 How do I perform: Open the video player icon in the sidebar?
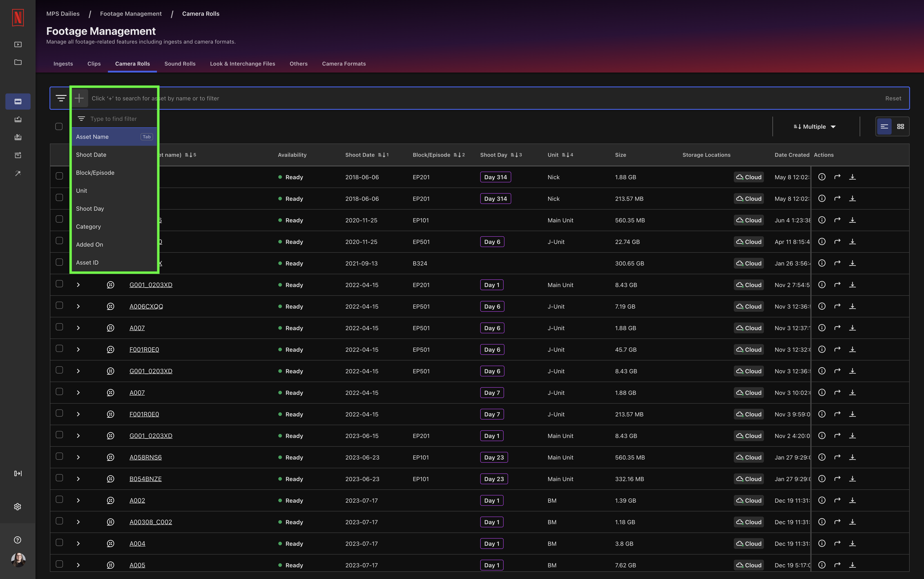pos(18,44)
